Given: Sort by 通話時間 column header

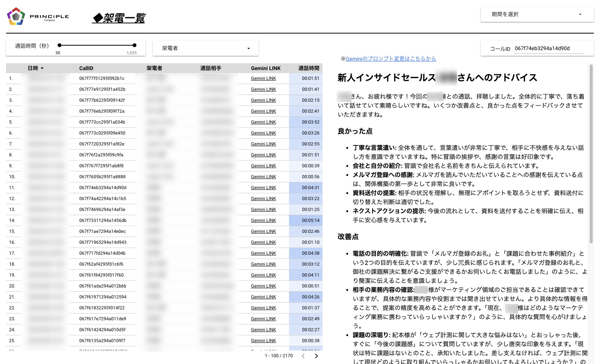Looking at the screenshot, I should tap(309, 68).
